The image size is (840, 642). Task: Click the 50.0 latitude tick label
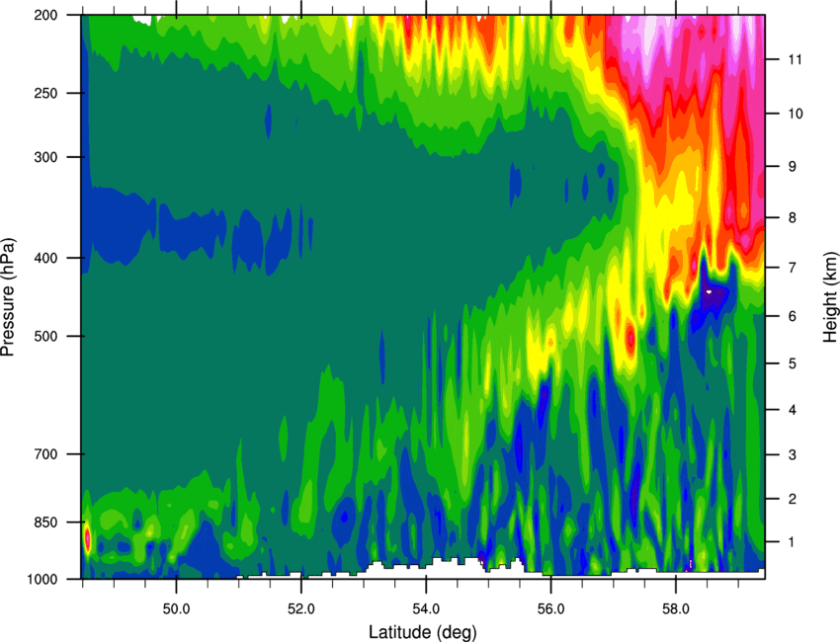tap(176, 609)
